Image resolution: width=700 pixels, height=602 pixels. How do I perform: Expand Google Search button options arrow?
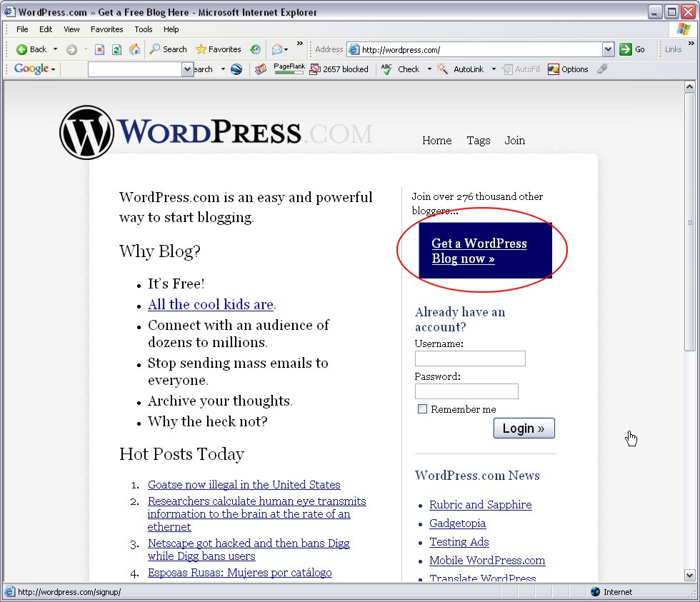click(223, 69)
